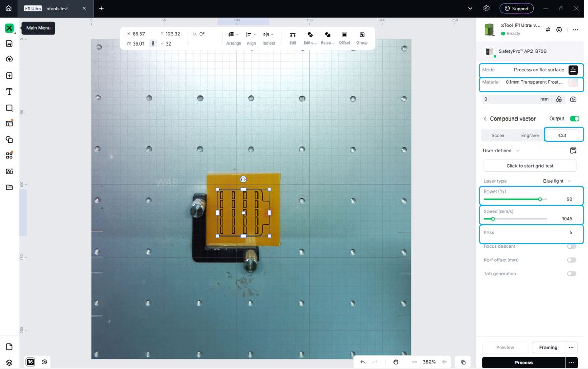The image size is (588, 369).
Task: Open the project folder icon
Action: (x=9, y=187)
